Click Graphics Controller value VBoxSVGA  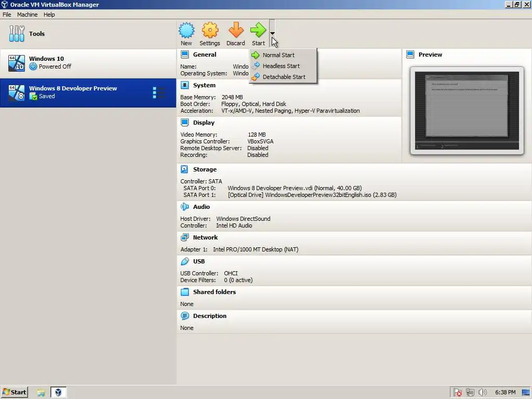pos(260,141)
